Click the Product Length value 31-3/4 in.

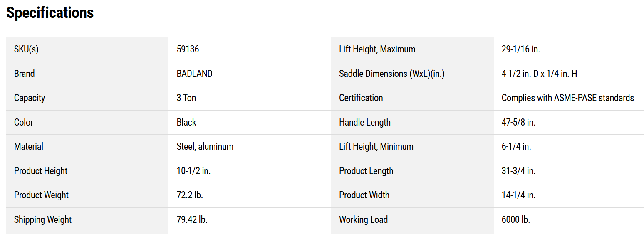click(x=518, y=171)
